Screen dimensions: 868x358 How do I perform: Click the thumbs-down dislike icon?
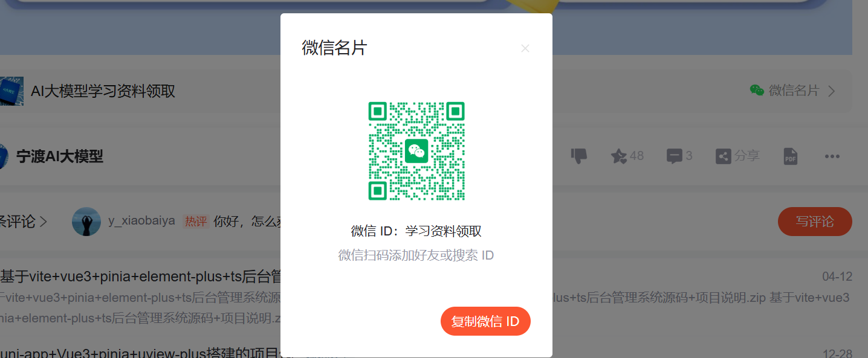click(x=578, y=156)
